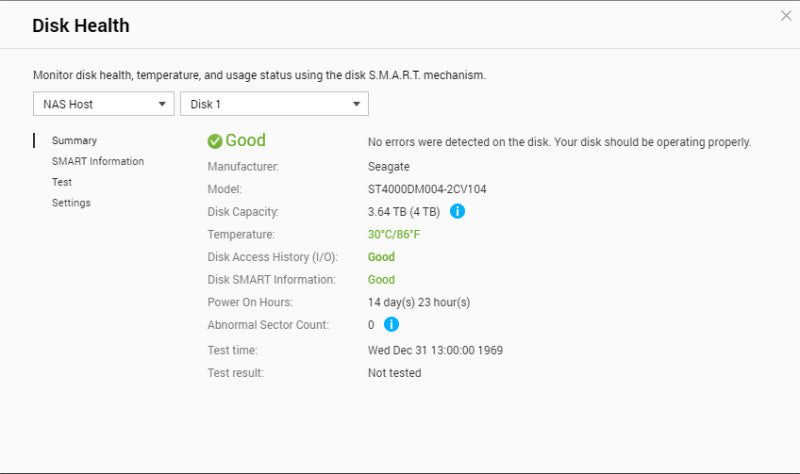Click the info icon beside Disk Capacity
800x474 pixels.
pos(457,211)
